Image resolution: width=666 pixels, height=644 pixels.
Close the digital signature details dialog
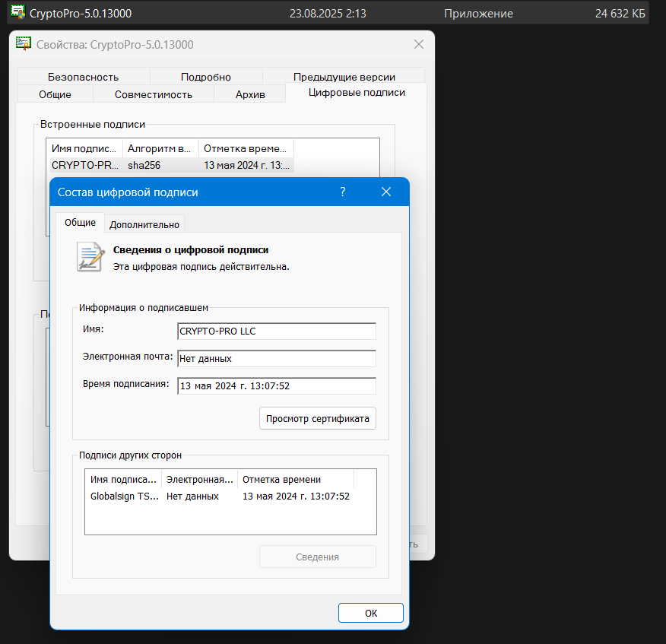pos(386,192)
